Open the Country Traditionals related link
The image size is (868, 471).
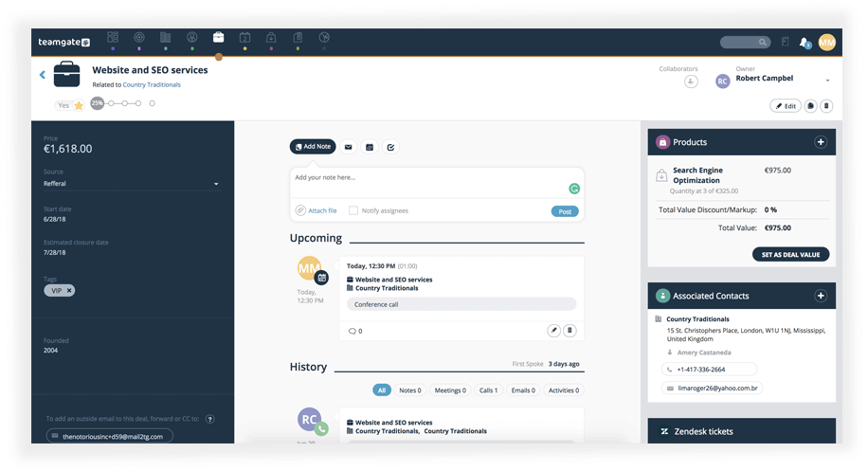[x=152, y=85]
